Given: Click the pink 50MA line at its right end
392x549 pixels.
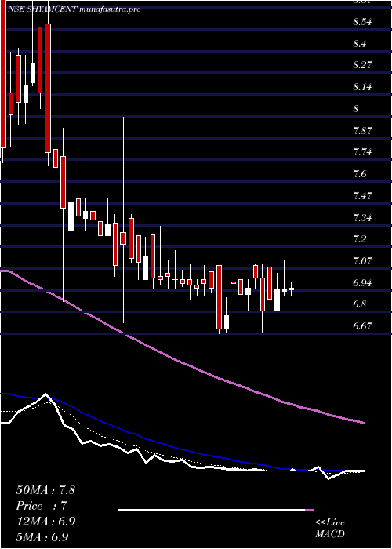Looking at the screenshot, I should [x=363, y=423].
